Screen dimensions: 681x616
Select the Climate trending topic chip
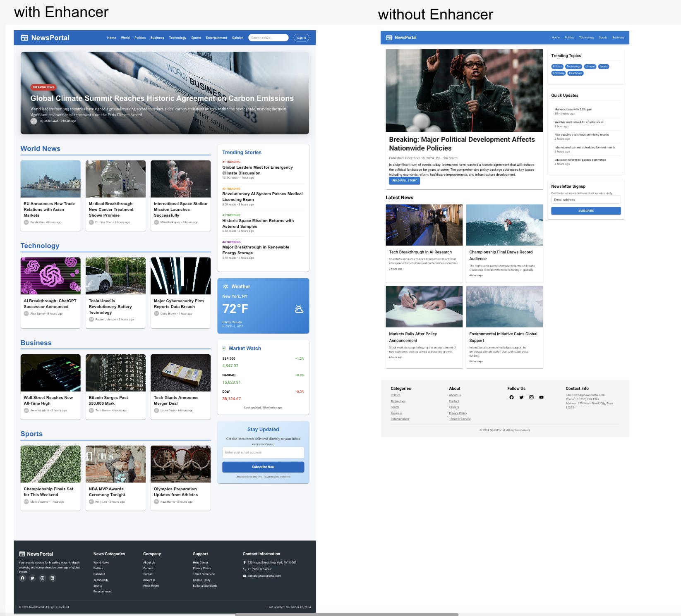pos(590,67)
